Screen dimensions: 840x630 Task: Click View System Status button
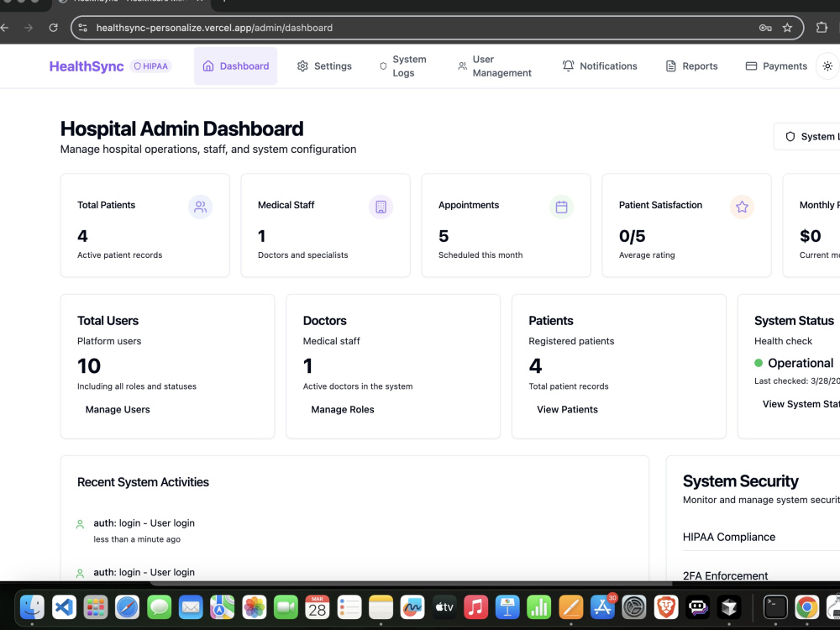coord(801,404)
